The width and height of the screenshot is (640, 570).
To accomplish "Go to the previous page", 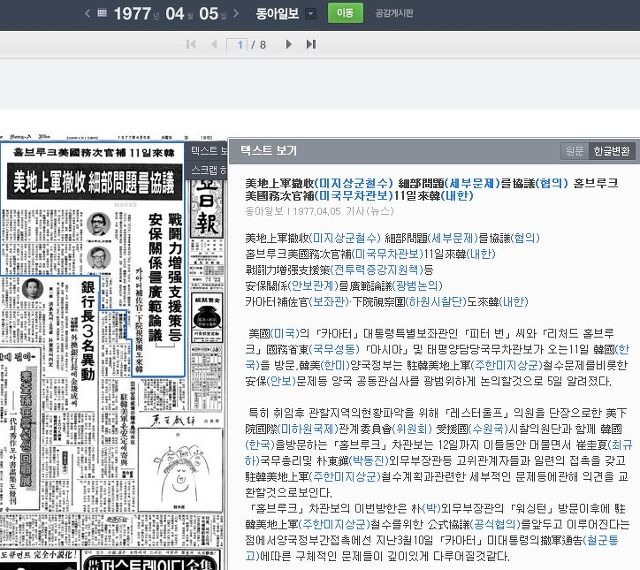I will tap(214, 44).
